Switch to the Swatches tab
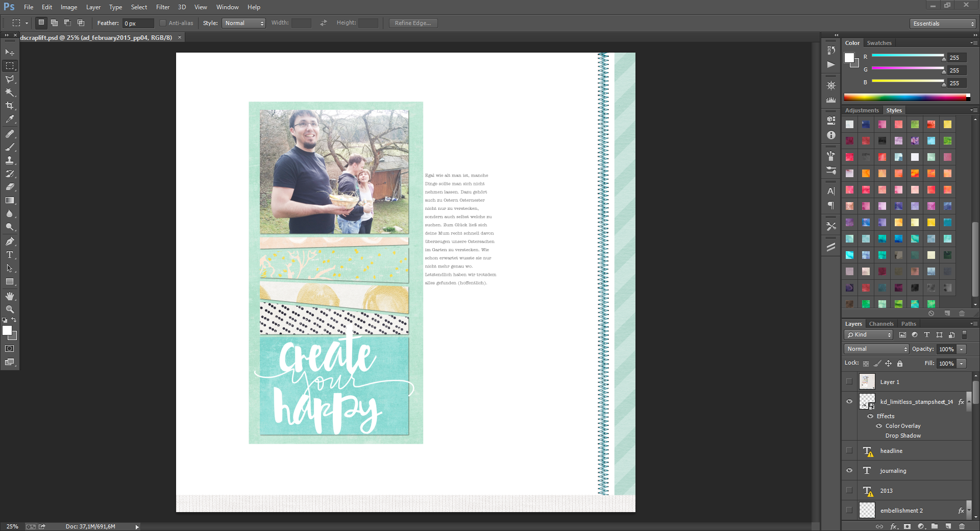This screenshot has width=980, height=531. [879, 43]
